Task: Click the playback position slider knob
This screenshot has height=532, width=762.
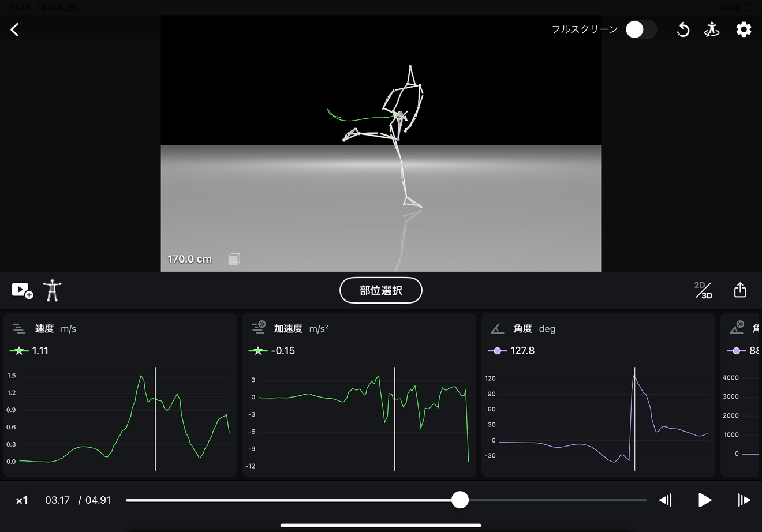Action: (460, 500)
